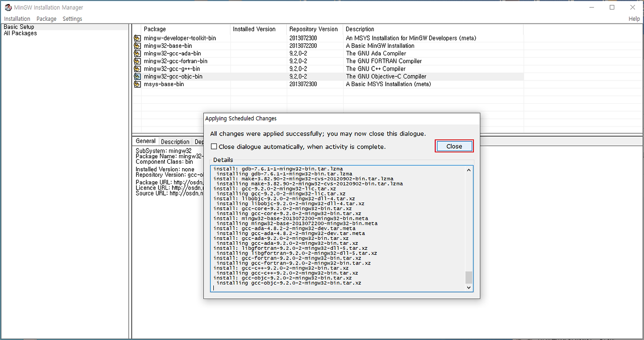Screen dimensions: 644x340
Task: Click the 'All changes were applied successfully' message
Action: pos(318,133)
